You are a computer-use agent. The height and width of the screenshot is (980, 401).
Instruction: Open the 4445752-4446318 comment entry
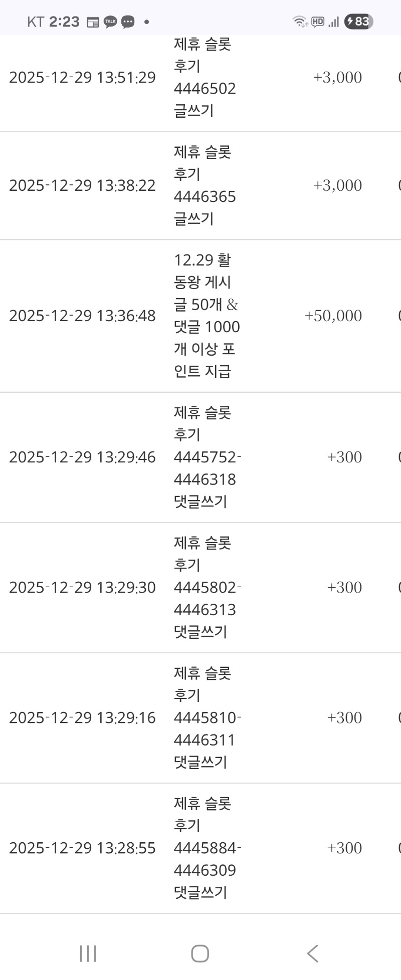[x=207, y=457]
